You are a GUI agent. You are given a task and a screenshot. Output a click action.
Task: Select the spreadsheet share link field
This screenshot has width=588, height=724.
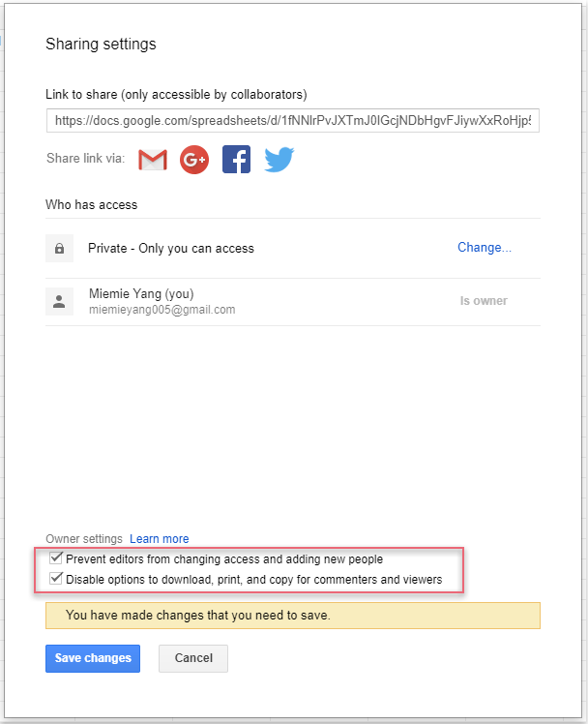(293, 121)
